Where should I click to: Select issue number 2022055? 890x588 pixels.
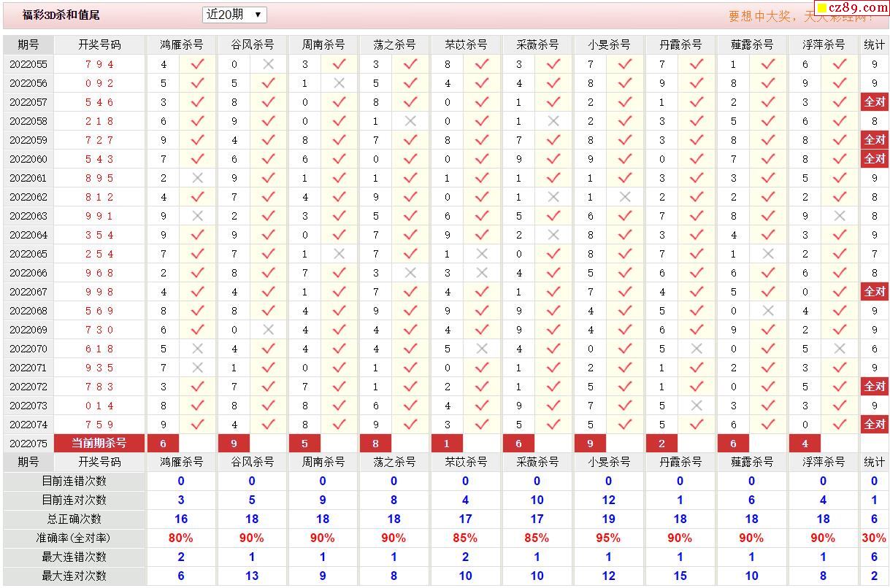[28, 64]
